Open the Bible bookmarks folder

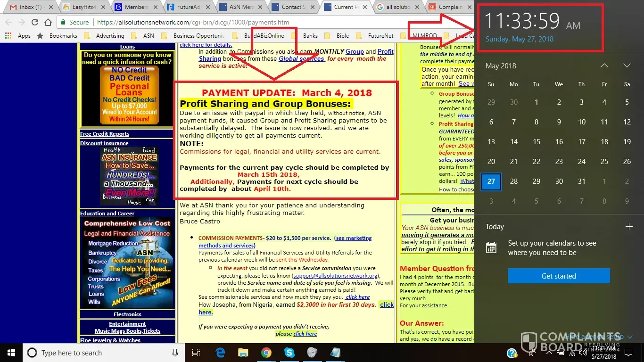click(337, 35)
